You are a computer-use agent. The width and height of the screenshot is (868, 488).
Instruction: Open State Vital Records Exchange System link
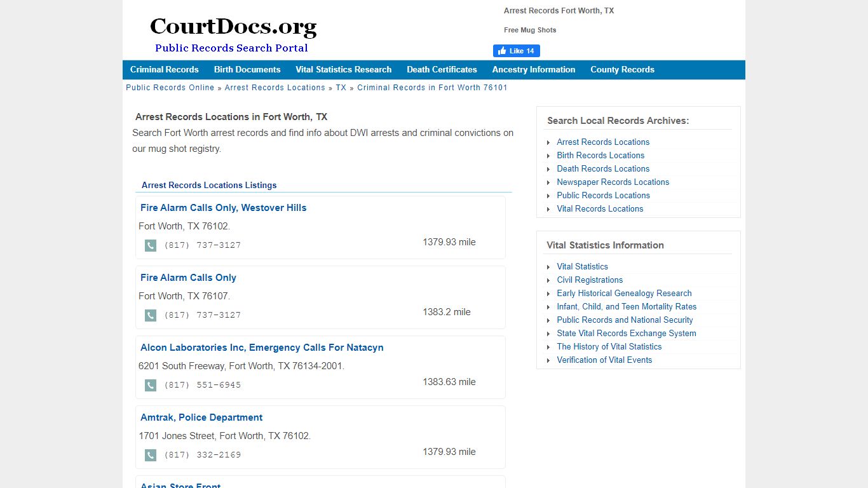tap(627, 334)
